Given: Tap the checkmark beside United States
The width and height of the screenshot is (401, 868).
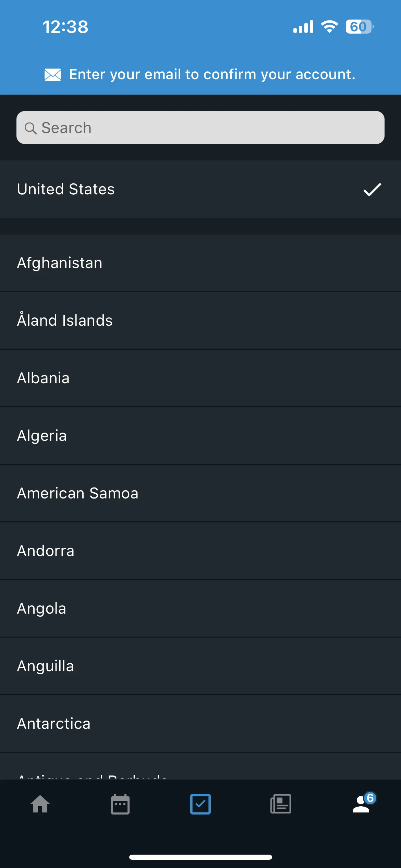Looking at the screenshot, I should pyautogui.click(x=372, y=189).
